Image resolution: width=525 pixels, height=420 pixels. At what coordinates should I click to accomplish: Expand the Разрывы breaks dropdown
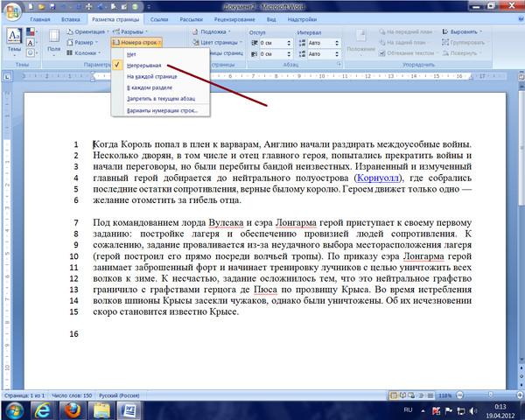point(129,31)
